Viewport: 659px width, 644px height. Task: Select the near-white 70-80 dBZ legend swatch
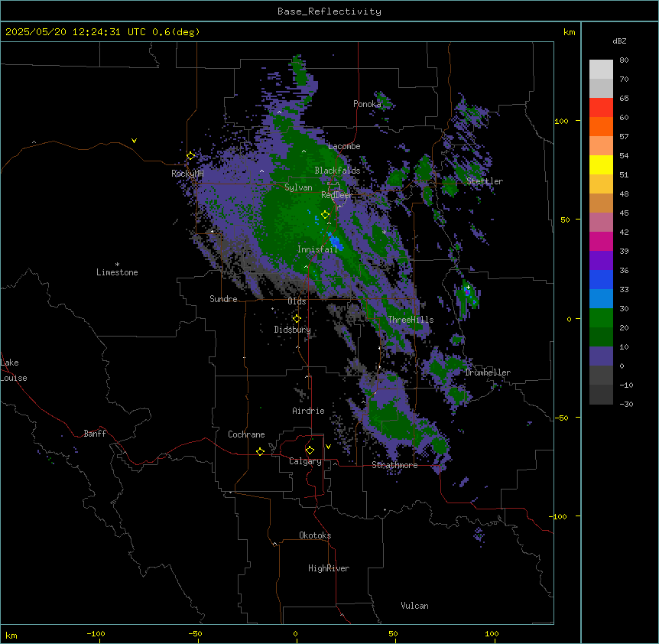click(x=601, y=70)
